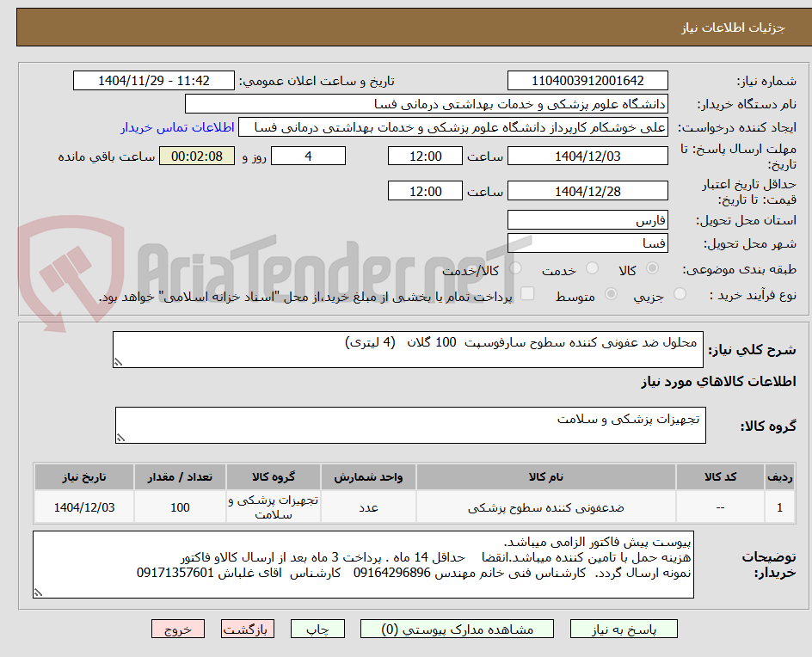Viewport: 812px width, 657px height.
Task: Click the نام دستگاه خریدار field
Action: 426,104
